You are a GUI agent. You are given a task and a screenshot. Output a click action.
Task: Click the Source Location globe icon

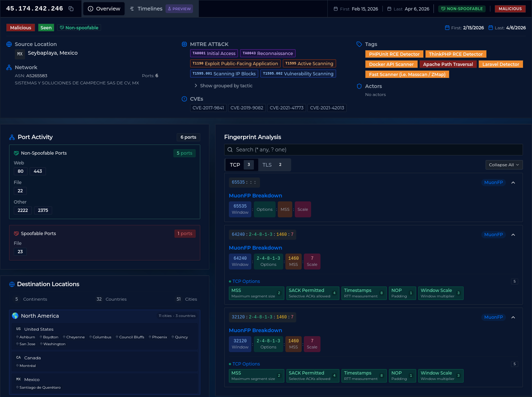[9, 44]
